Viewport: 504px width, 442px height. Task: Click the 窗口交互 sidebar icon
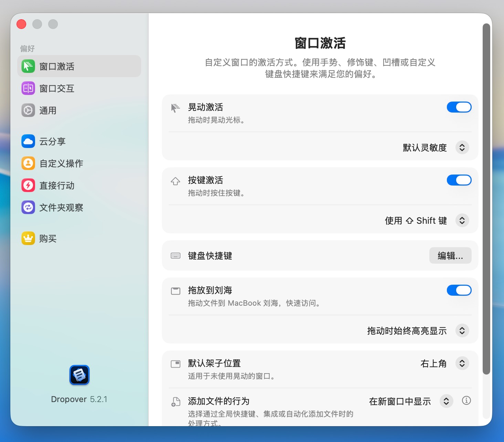point(28,88)
